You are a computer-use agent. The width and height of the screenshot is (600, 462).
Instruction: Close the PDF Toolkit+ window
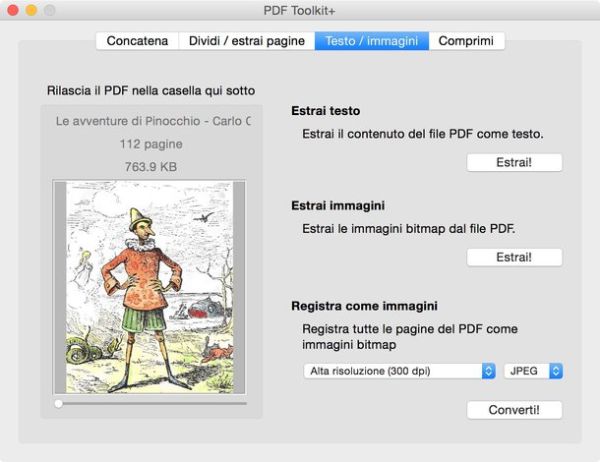[x=13, y=10]
